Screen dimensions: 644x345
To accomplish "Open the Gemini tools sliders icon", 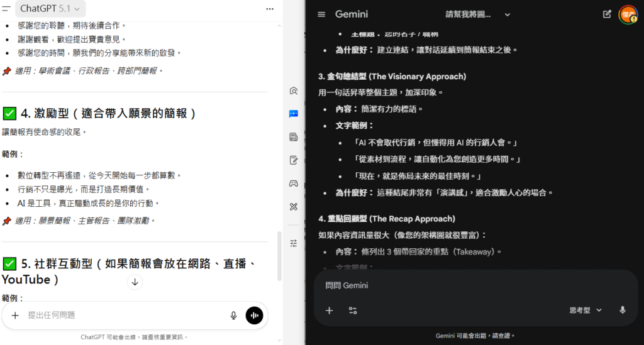I will click(353, 310).
